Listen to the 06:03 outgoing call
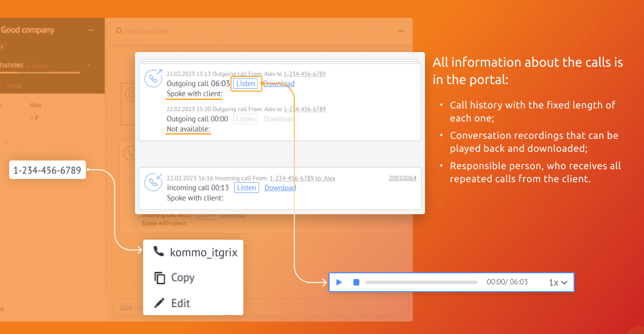The height and width of the screenshot is (334, 644). 246,83
